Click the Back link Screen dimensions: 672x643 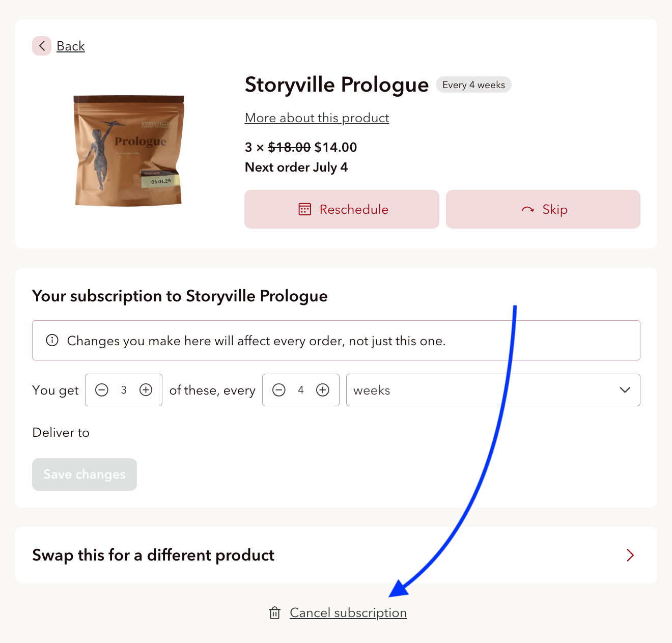[x=71, y=46]
